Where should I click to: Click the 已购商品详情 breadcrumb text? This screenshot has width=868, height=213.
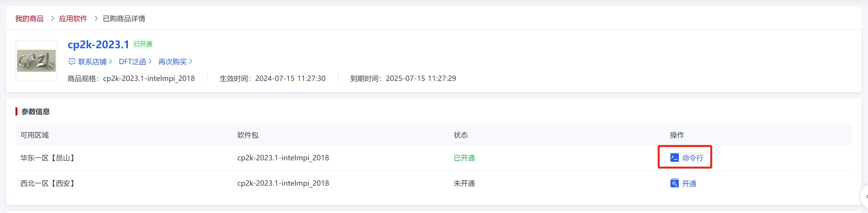[124, 18]
